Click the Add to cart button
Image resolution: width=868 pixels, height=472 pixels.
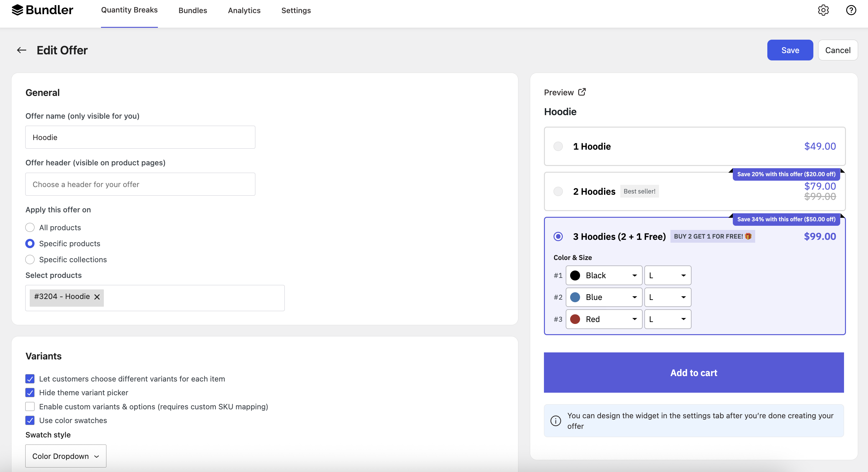pyautogui.click(x=694, y=373)
